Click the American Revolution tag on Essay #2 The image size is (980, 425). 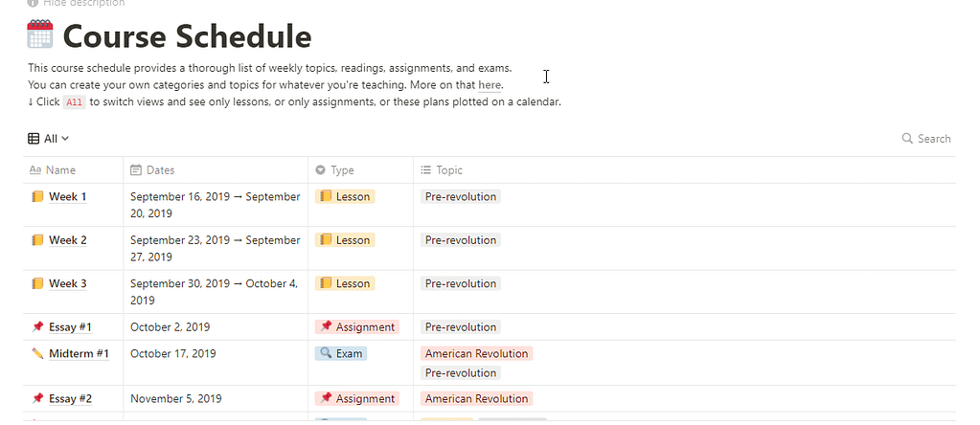pyautogui.click(x=477, y=399)
